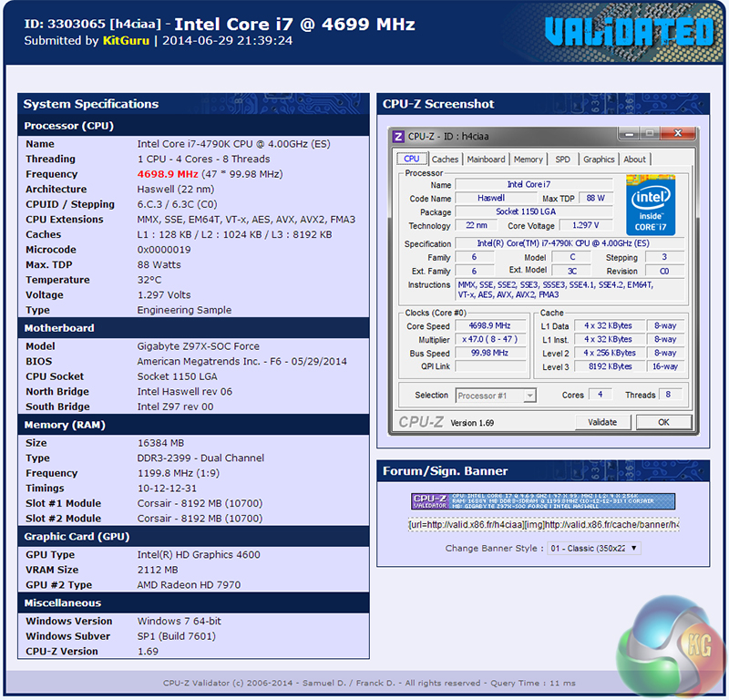Screen dimensions: 729x700
Task: Click the Cores count field showing 4
Action: point(601,395)
